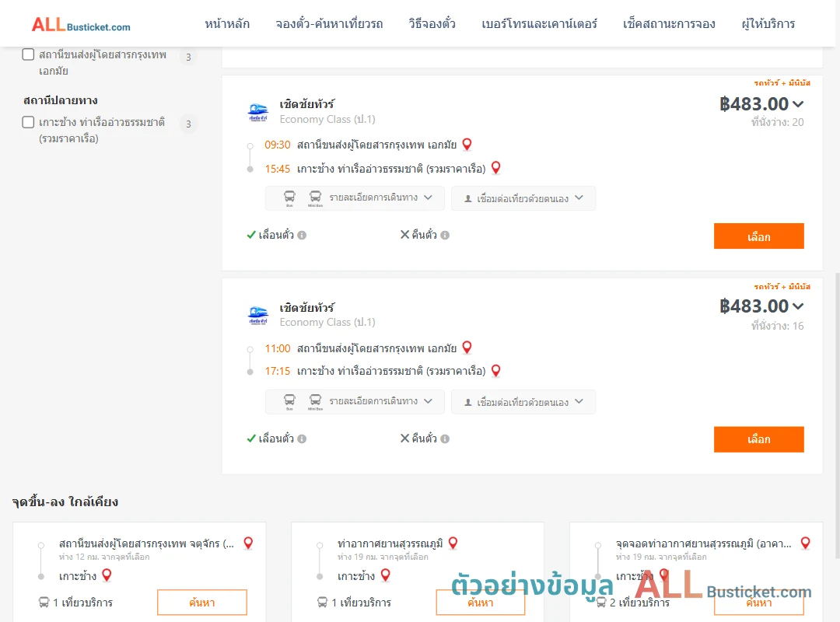Open map pin for 11:00 เอกมัย departure
The height and width of the screenshot is (622, 840).
pos(467,348)
